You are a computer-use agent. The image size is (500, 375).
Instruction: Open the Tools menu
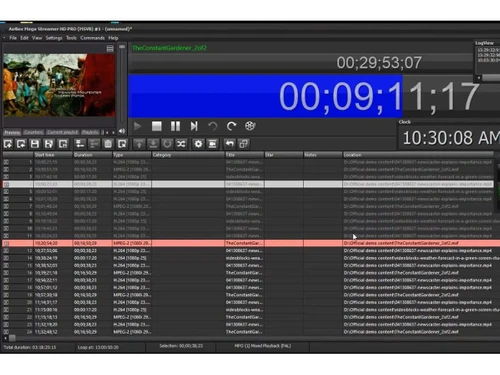[x=71, y=38]
